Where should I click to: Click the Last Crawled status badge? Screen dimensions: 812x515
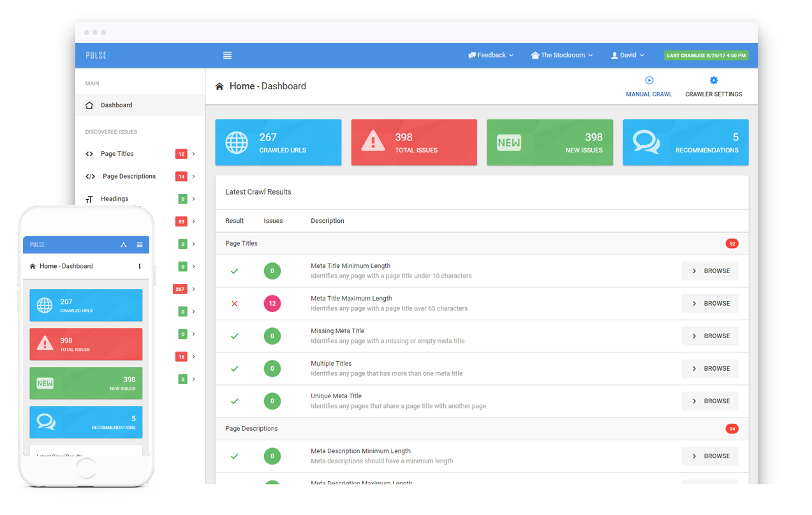click(706, 56)
